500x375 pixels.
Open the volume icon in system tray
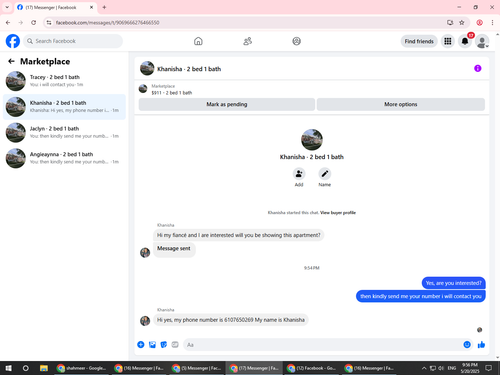coord(441,368)
